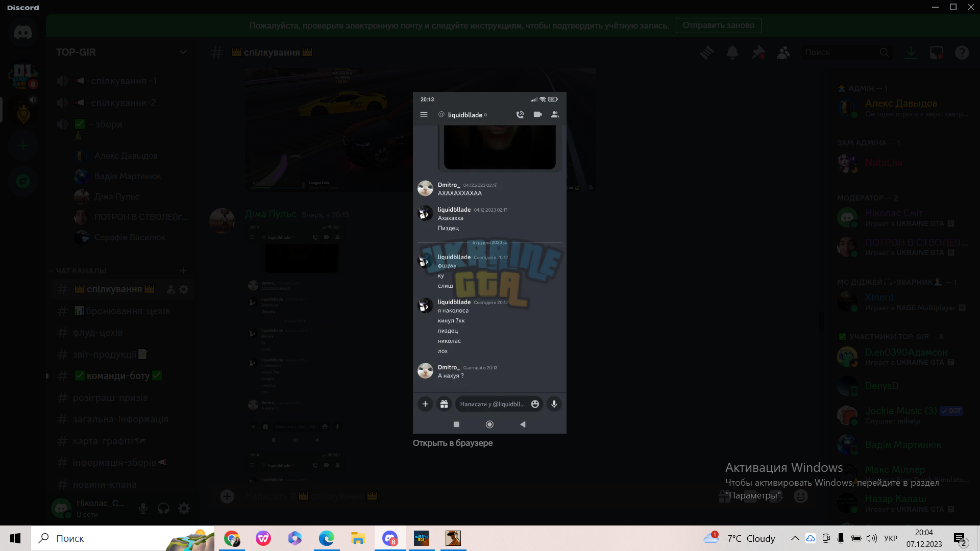Open звіт-продукції channel
The height and width of the screenshot is (551, 980).
point(121,354)
